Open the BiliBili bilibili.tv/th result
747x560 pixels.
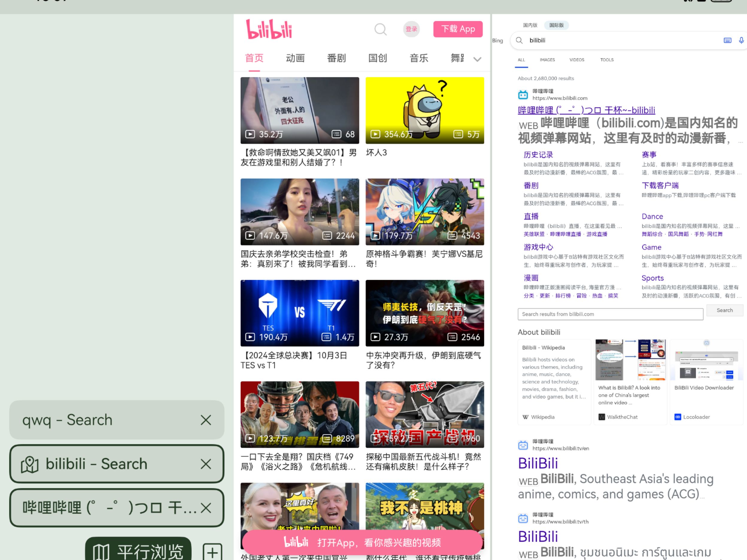click(538, 536)
